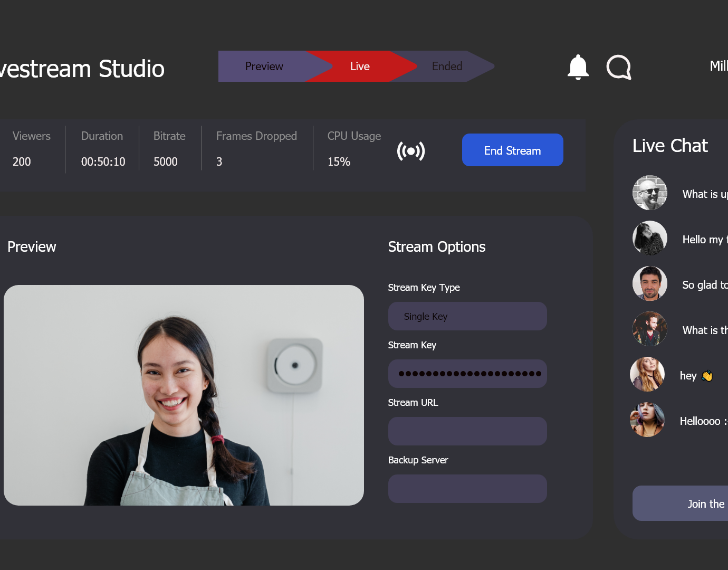Open the notifications bell
Image resolution: width=728 pixels, height=570 pixels.
tap(578, 67)
